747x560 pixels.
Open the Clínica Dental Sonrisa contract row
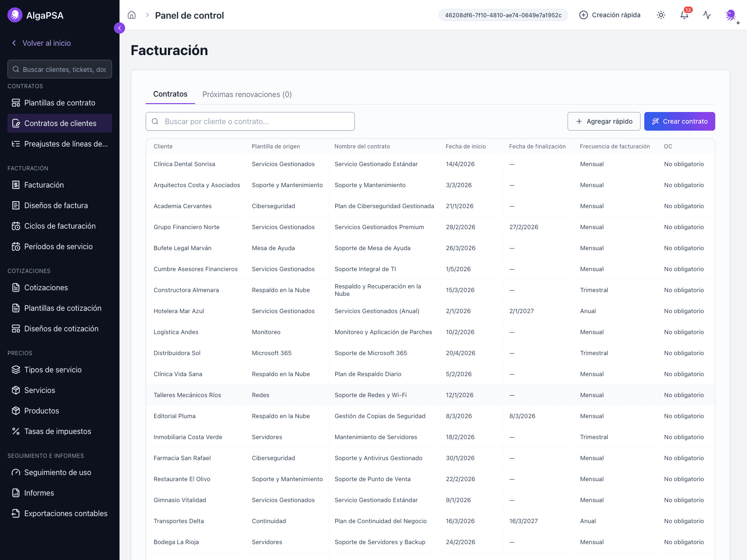click(430, 164)
